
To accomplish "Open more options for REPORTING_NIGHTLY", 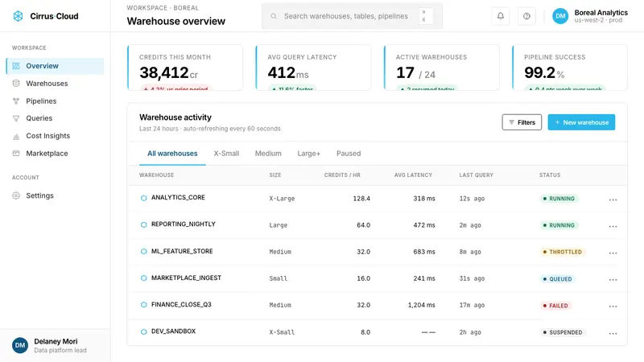I will 613,226.
